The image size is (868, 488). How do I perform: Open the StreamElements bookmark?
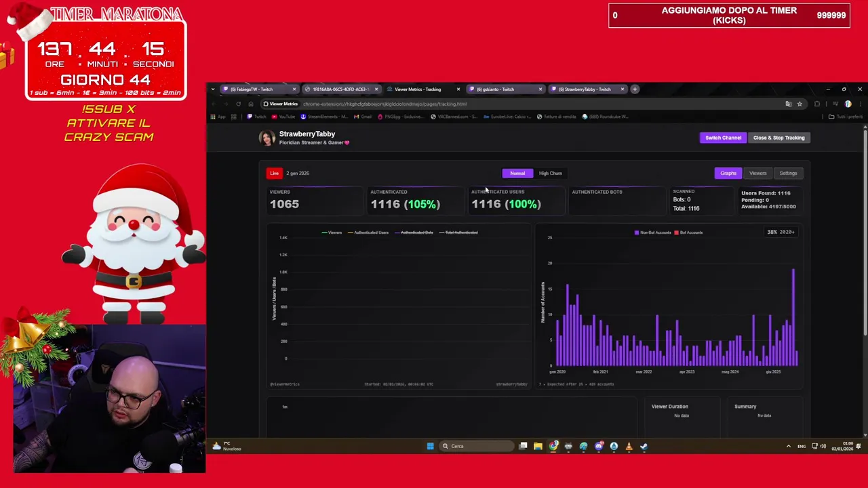point(325,117)
